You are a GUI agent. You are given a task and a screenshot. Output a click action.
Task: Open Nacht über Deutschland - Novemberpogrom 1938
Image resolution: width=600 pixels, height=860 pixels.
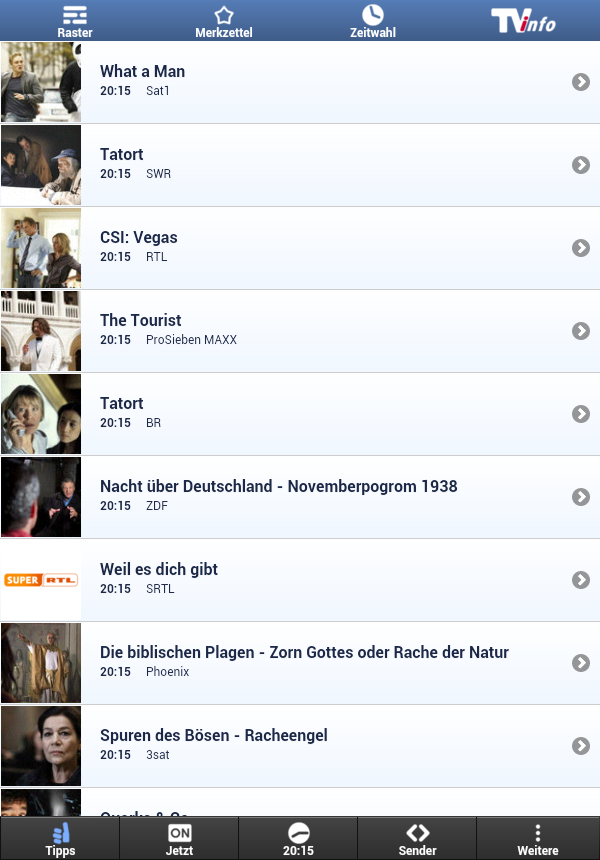[x=300, y=497]
